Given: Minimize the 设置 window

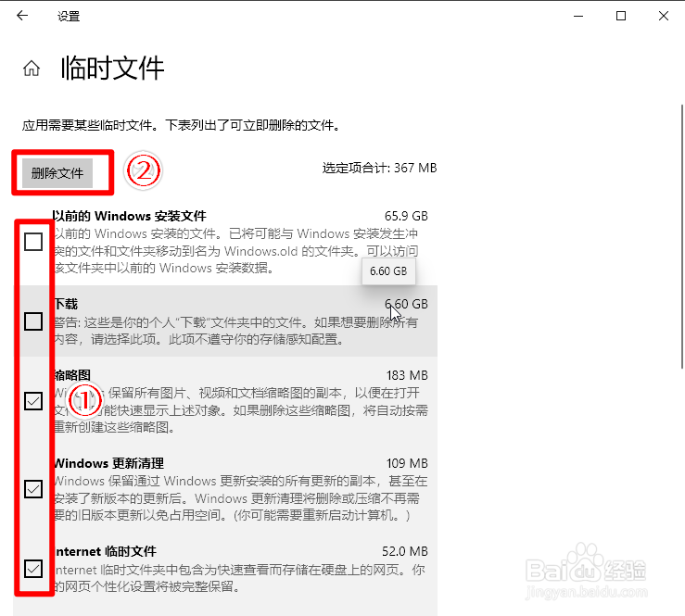Looking at the screenshot, I should pos(578,16).
